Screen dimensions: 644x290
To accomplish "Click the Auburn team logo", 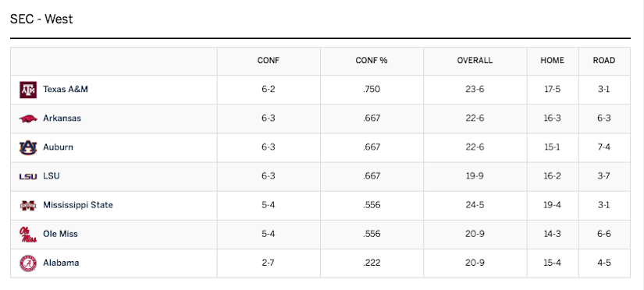I will (x=28, y=147).
